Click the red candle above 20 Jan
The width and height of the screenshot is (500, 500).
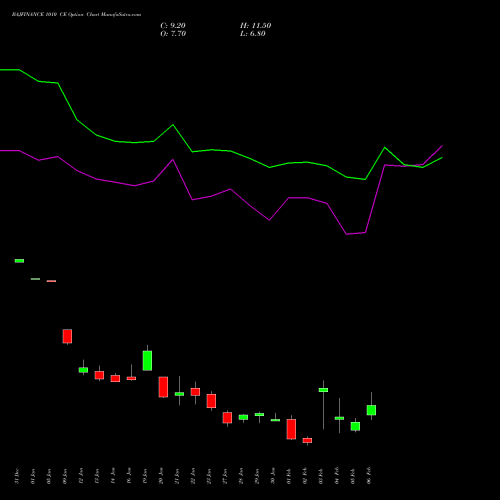coord(163,387)
